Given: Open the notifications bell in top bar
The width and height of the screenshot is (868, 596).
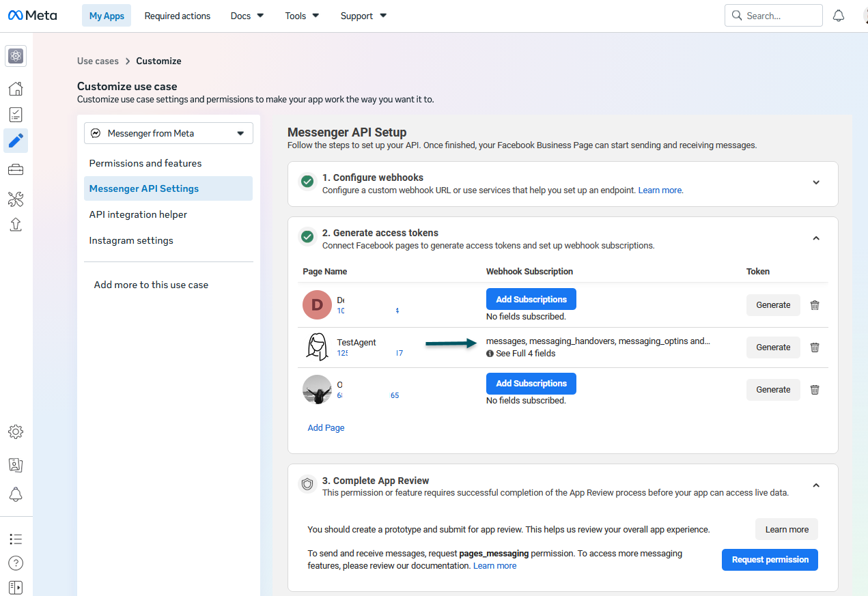Looking at the screenshot, I should 839,16.
